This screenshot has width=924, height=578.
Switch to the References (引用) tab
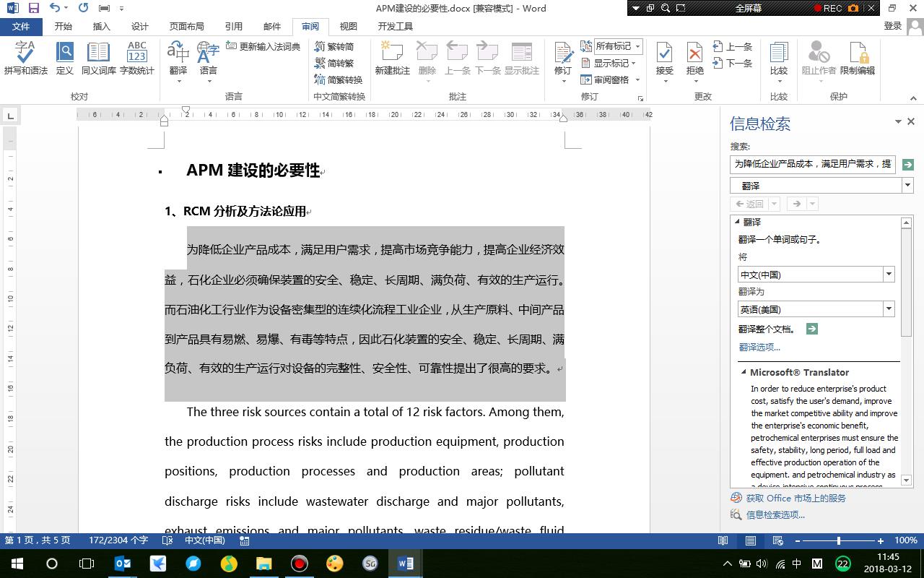pos(234,27)
